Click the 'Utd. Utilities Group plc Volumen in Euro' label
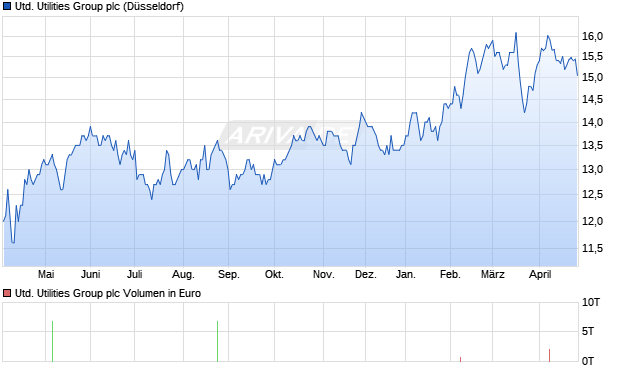The height and width of the screenshot is (371, 620). (108, 293)
